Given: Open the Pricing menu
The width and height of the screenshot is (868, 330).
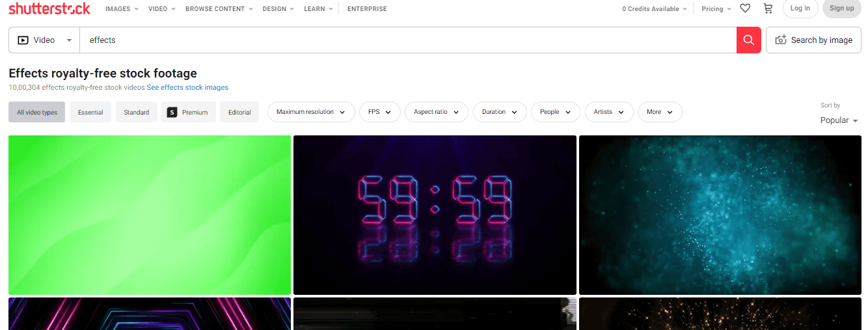Looking at the screenshot, I should click(716, 8).
